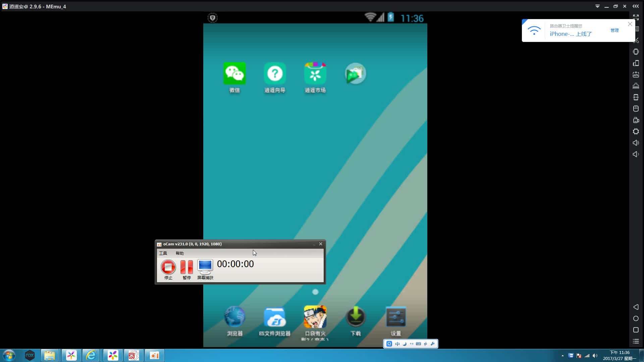Click 管理 in router notification
644x362 pixels.
614,30
